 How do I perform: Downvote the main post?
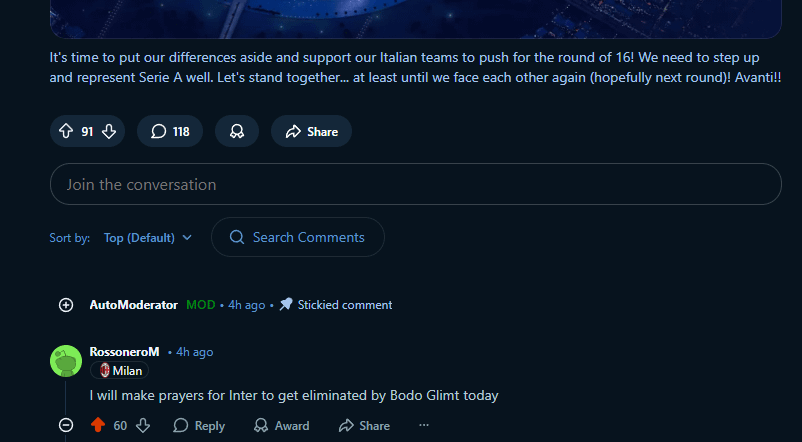109,131
